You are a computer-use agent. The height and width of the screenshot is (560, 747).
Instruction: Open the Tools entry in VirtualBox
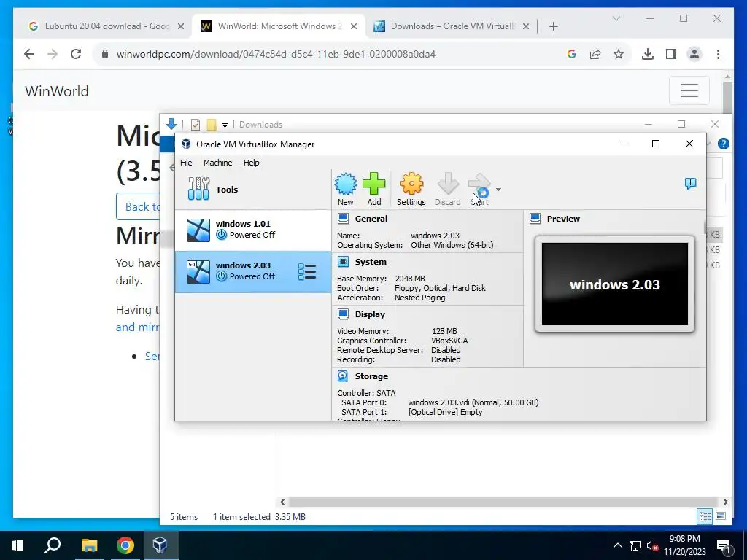coord(253,189)
